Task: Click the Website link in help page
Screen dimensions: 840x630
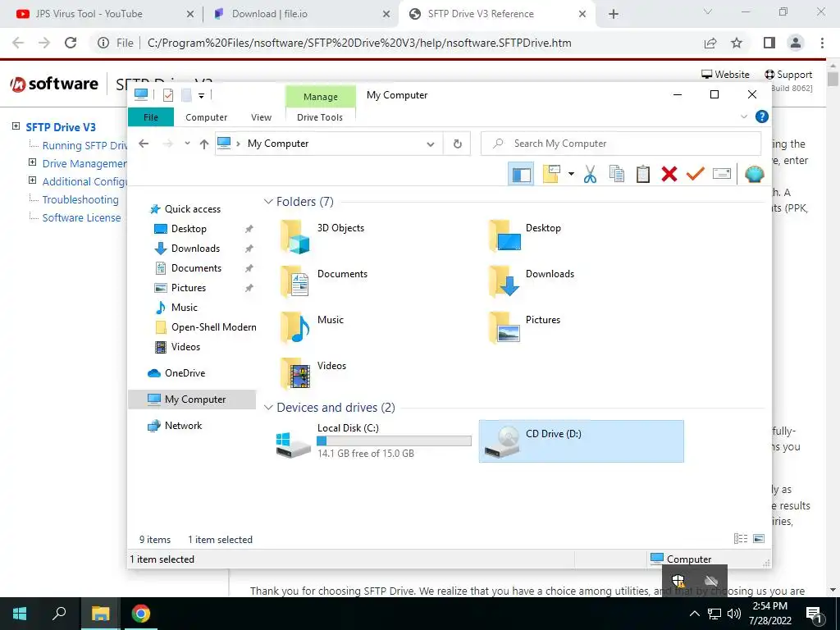Action: coord(725,75)
